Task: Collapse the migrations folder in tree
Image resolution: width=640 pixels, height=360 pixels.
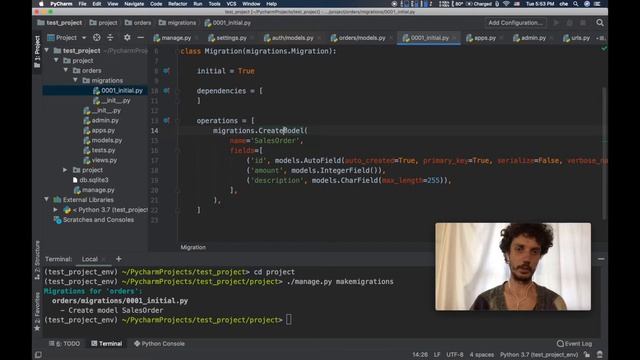Action: tap(76, 80)
